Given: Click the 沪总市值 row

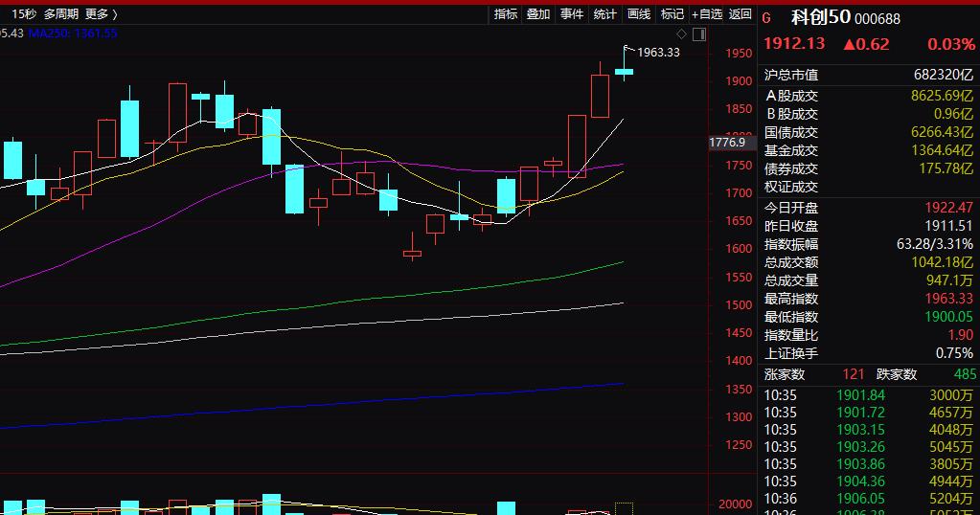Looking at the screenshot, I should tap(869, 75).
